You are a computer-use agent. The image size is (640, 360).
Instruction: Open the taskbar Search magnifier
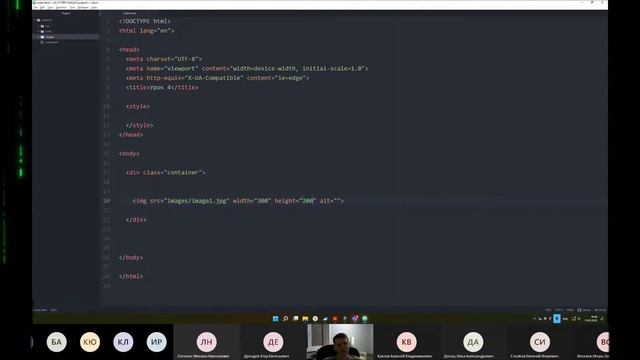[x=286, y=319]
